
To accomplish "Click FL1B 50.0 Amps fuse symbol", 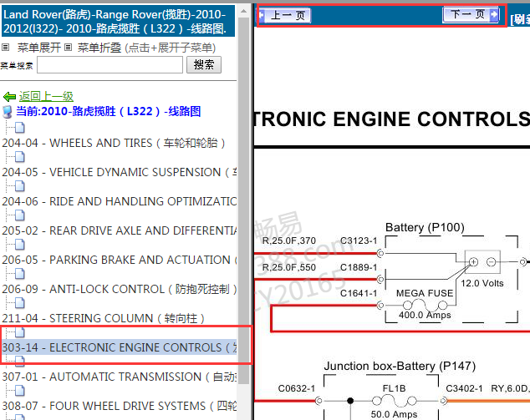I will pyautogui.click(x=394, y=402).
